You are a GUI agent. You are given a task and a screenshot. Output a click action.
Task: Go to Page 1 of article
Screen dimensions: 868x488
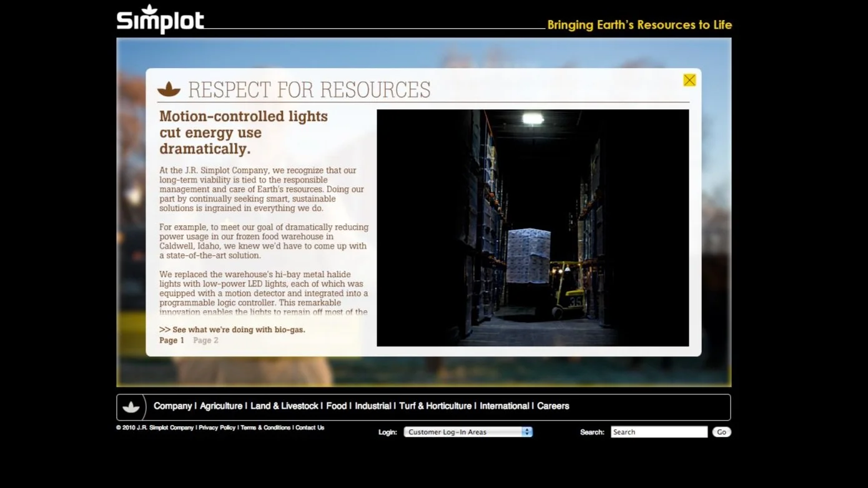coord(172,340)
